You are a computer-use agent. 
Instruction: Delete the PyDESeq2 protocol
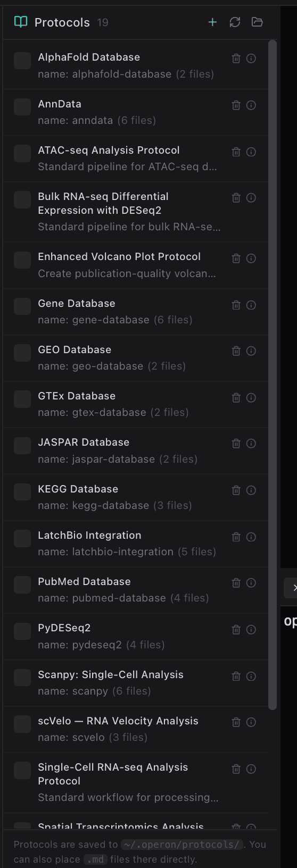coord(236,630)
